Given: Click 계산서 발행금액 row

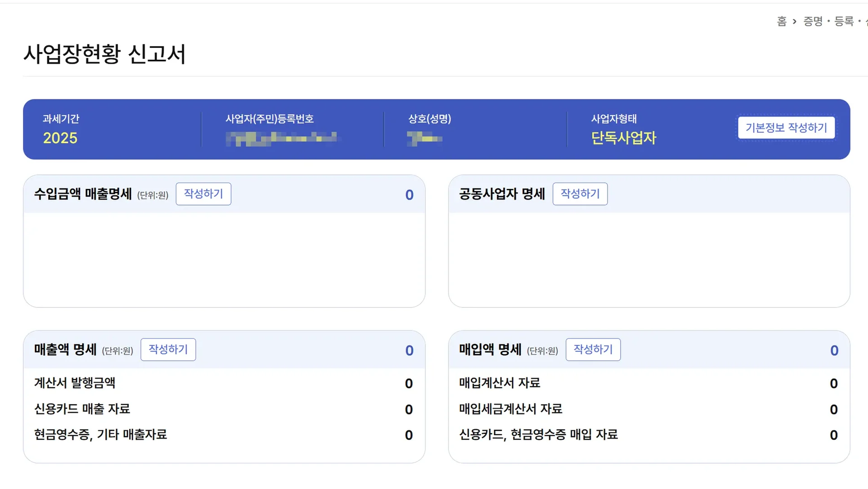Looking at the screenshot, I should coord(75,383).
